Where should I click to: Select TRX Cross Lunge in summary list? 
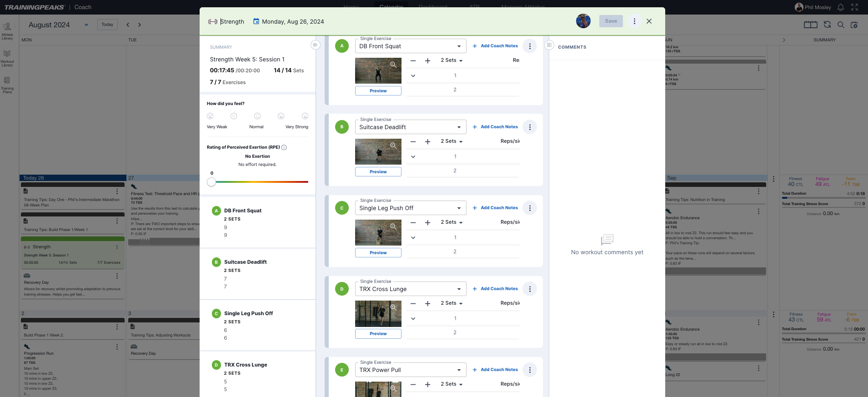pyautogui.click(x=246, y=365)
